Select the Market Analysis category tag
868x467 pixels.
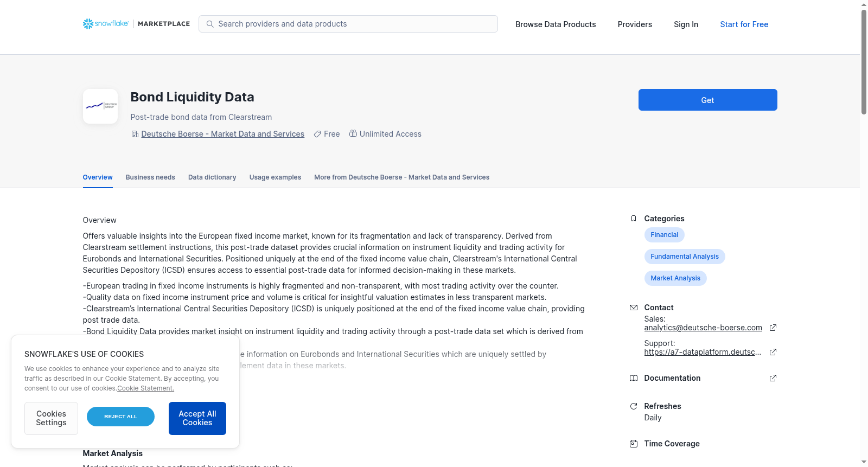[675, 278]
